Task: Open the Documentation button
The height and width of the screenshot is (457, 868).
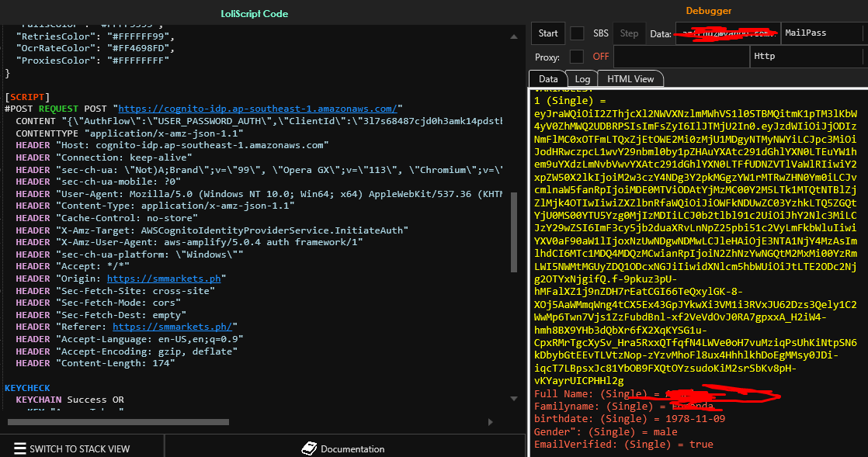Action: tap(344, 448)
